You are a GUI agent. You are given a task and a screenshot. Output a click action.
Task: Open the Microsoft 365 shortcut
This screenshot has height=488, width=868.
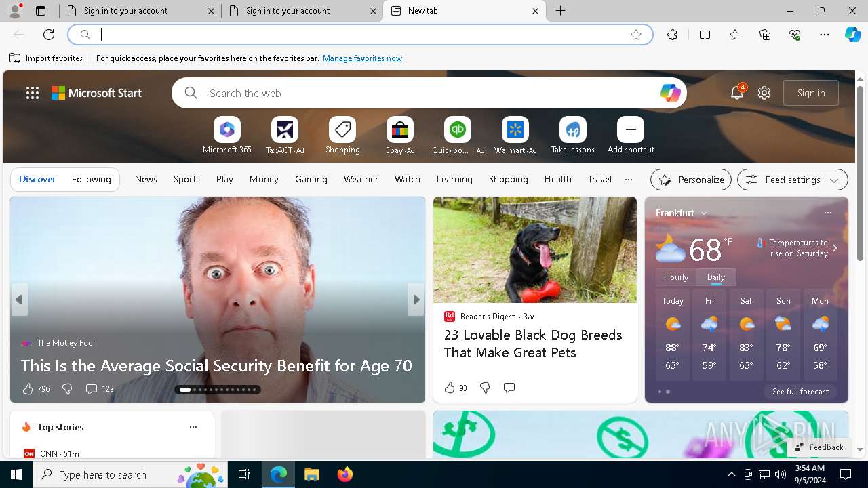point(227,136)
